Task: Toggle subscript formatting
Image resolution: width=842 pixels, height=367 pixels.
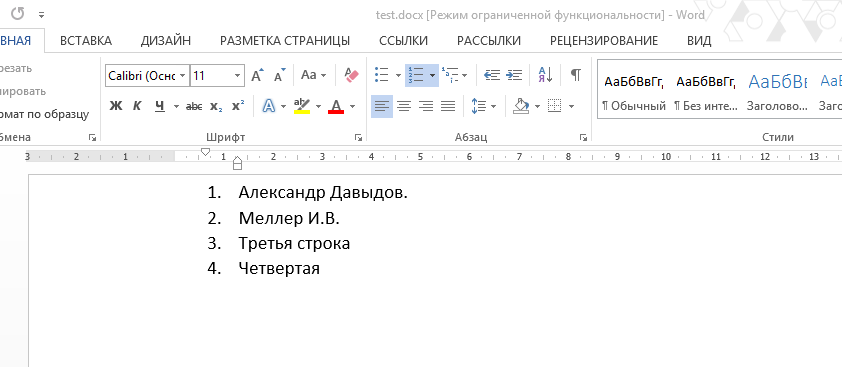Action: coord(216,106)
